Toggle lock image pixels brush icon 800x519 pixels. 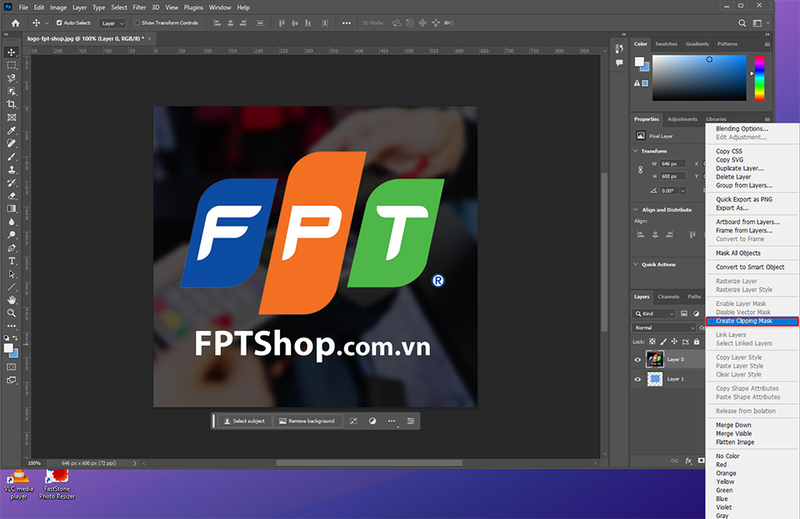(663, 342)
